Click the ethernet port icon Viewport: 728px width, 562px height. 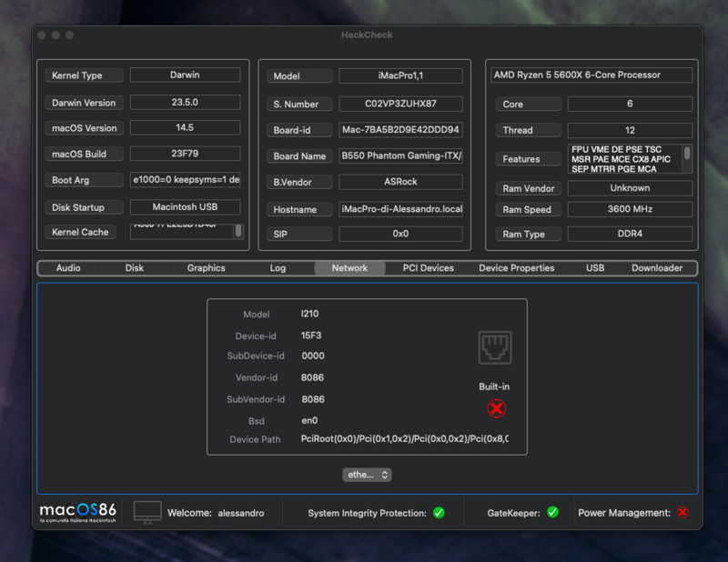495,347
